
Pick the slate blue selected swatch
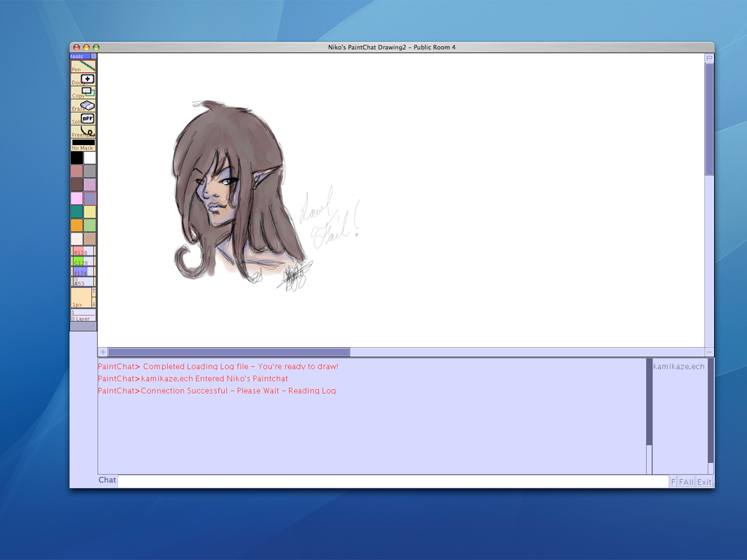pyautogui.click(x=90, y=198)
